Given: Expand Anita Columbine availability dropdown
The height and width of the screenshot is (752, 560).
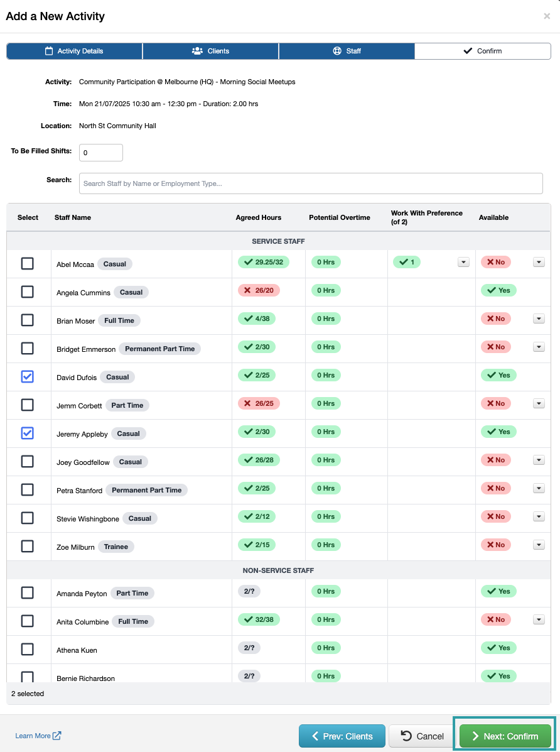Looking at the screenshot, I should tap(539, 619).
